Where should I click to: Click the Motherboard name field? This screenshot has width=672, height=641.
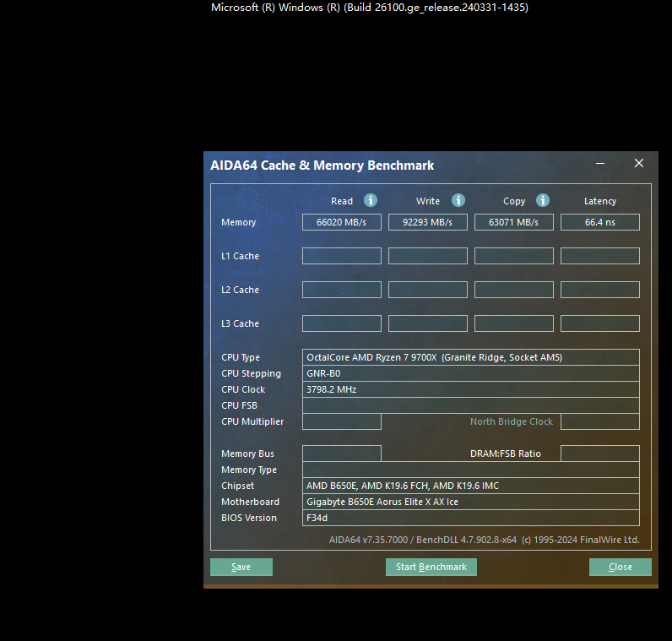[470, 502]
